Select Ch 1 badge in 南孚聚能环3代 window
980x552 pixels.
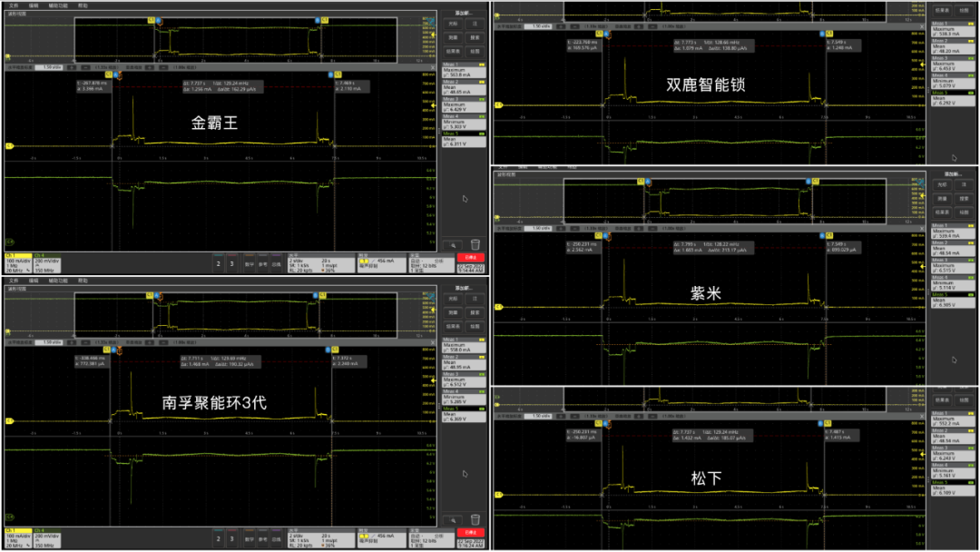[x=18, y=538]
